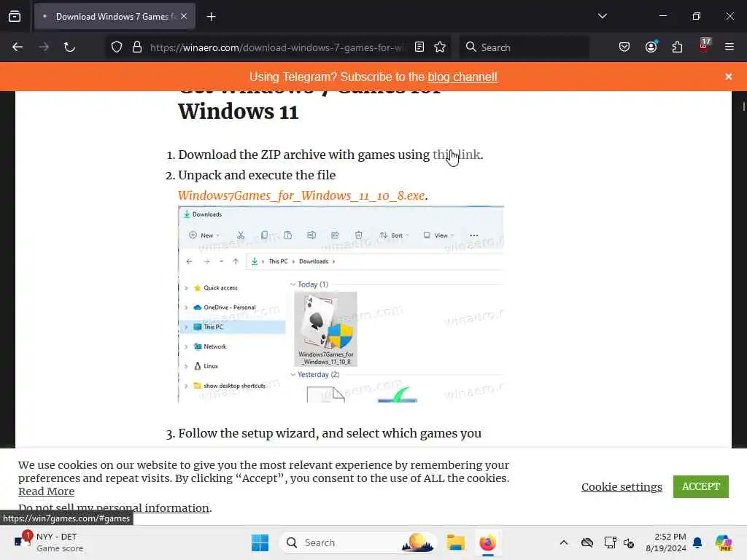Show hidden system tray icons

[x=564, y=542]
